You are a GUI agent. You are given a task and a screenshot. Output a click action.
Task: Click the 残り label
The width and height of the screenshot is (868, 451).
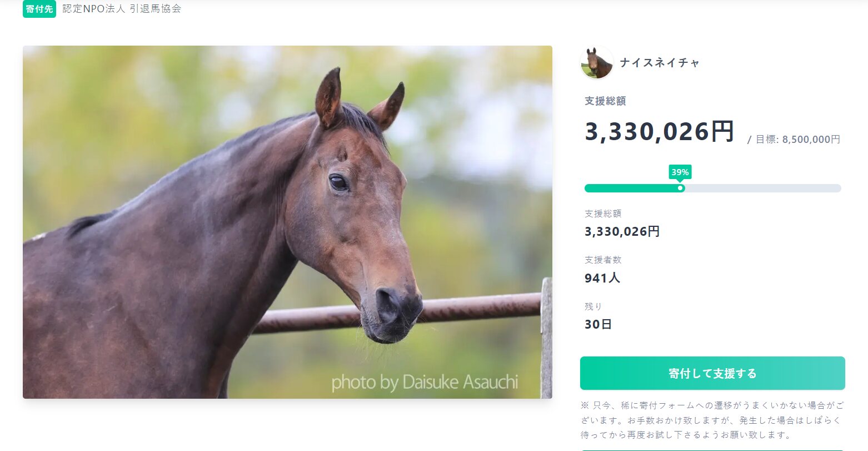(593, 306)
